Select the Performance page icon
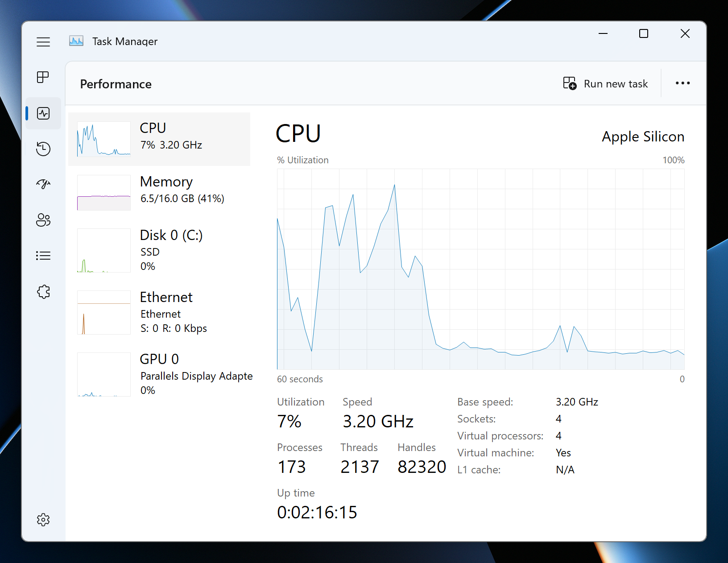Viewport: 728px width, 563px height. pos(43,113)
